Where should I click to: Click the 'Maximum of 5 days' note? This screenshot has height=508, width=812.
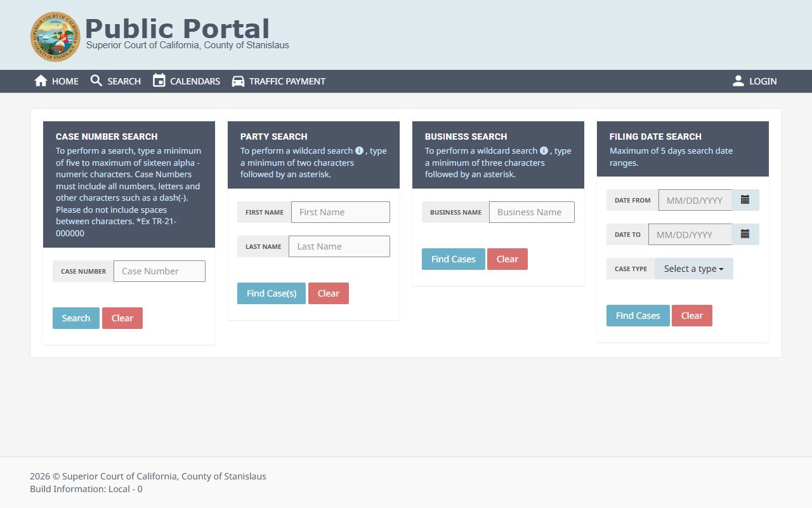pos(671,157)
